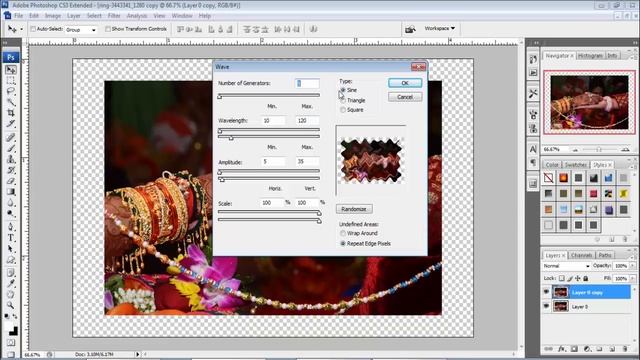This screenshot has height=360, width=640.
Task: Choose Repeat Edge Pixels option
Action: click(x=343, y=243)
